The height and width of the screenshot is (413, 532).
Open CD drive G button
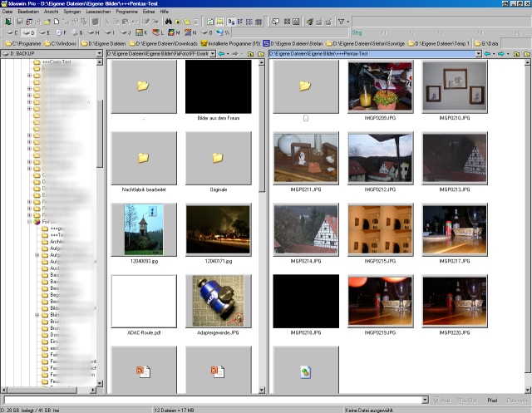[x=77, y=33]
